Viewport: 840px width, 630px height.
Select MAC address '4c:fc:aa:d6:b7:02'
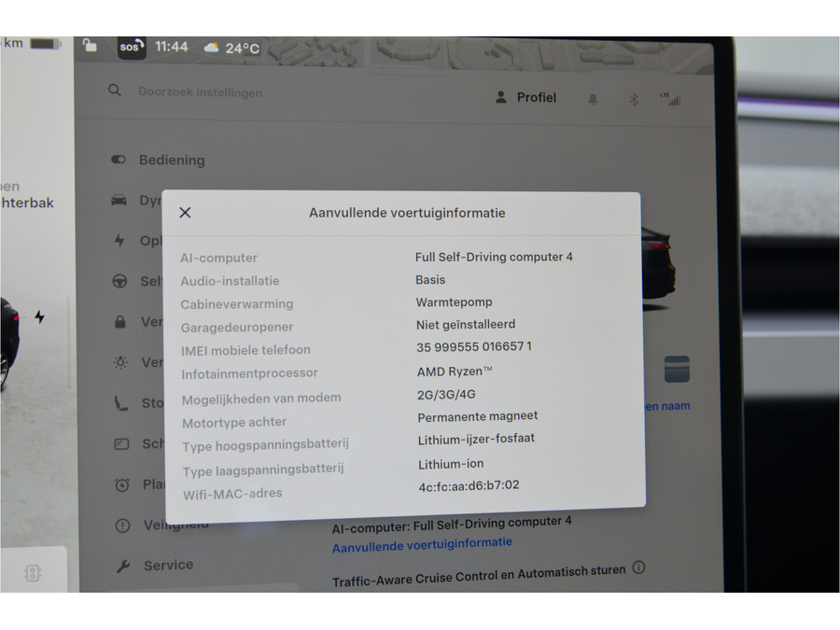[469, 486]
